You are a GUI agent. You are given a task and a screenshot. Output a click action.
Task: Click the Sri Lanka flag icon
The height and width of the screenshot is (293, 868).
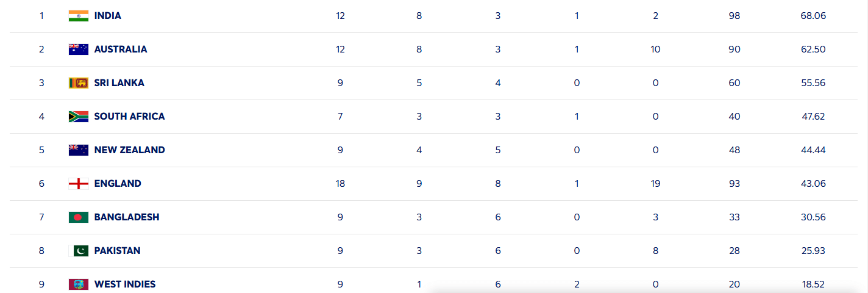pos(79,83)
